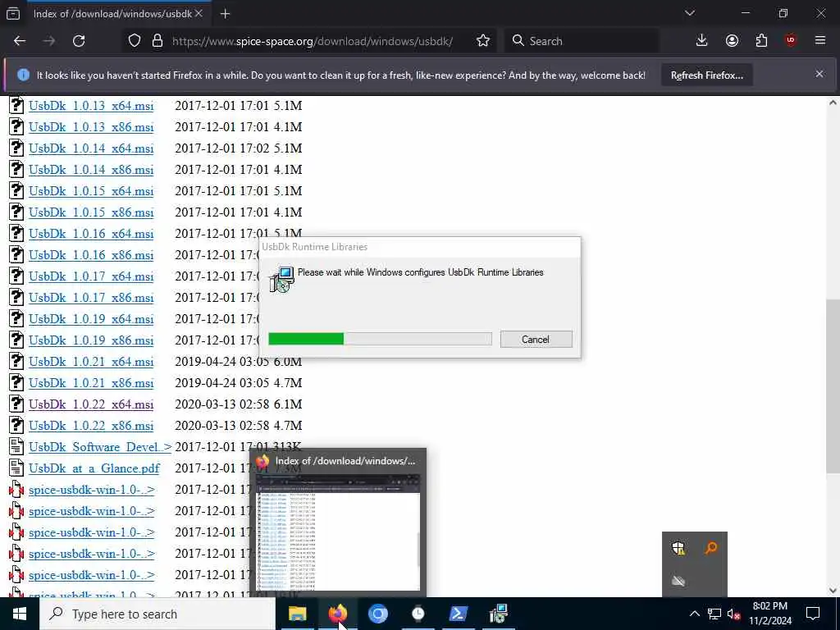The height and width of the screenshot is (630, 840).
Task: Open the clock app in the taskbar
Action: coord(418,614)
